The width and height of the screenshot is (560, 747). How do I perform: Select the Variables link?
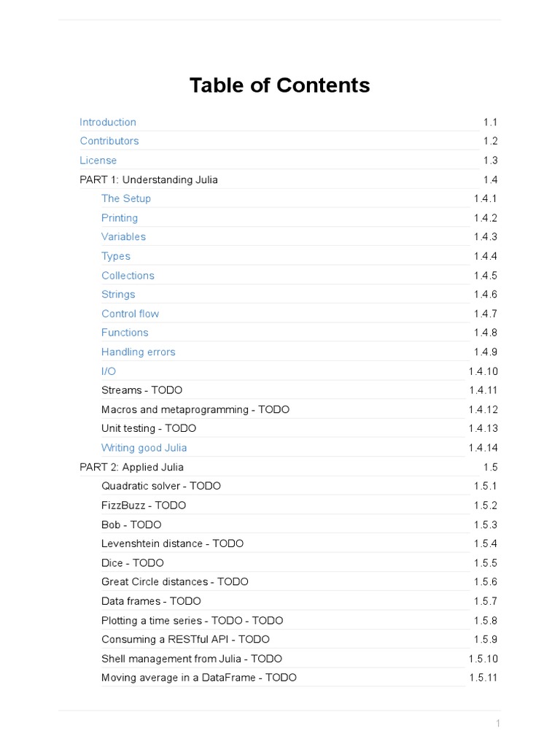[x=123, y=236]
